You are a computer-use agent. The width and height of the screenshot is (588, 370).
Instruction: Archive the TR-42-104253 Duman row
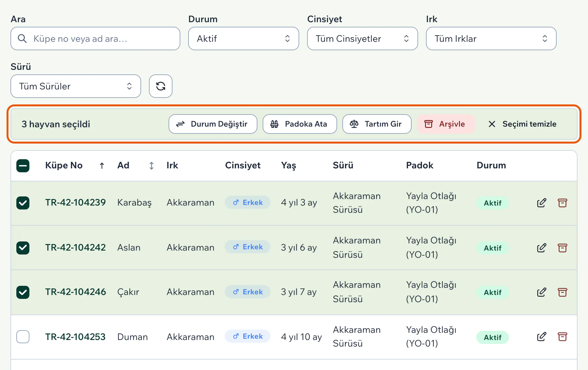click(x=563, y=337)
